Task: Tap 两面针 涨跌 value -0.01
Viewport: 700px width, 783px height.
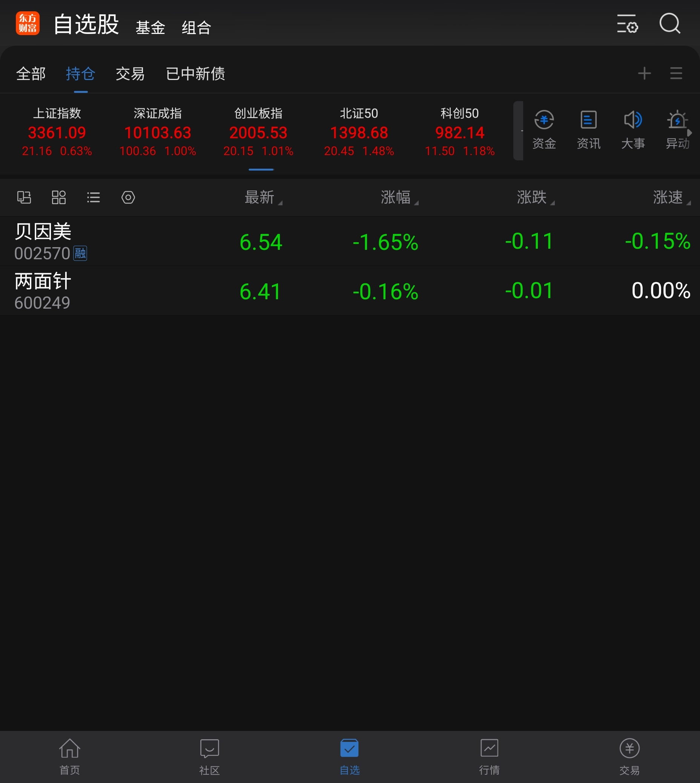Action: click(529, 290)
